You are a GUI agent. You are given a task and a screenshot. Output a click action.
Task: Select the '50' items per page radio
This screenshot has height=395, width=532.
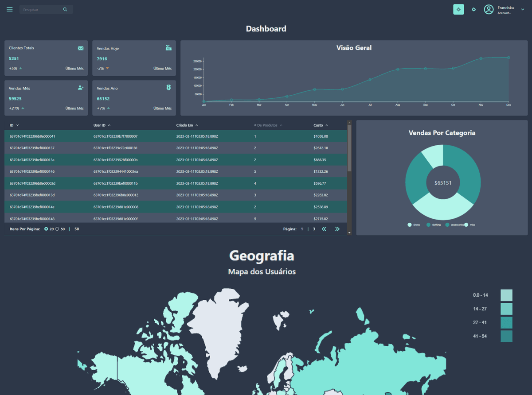tap(58, 229)
